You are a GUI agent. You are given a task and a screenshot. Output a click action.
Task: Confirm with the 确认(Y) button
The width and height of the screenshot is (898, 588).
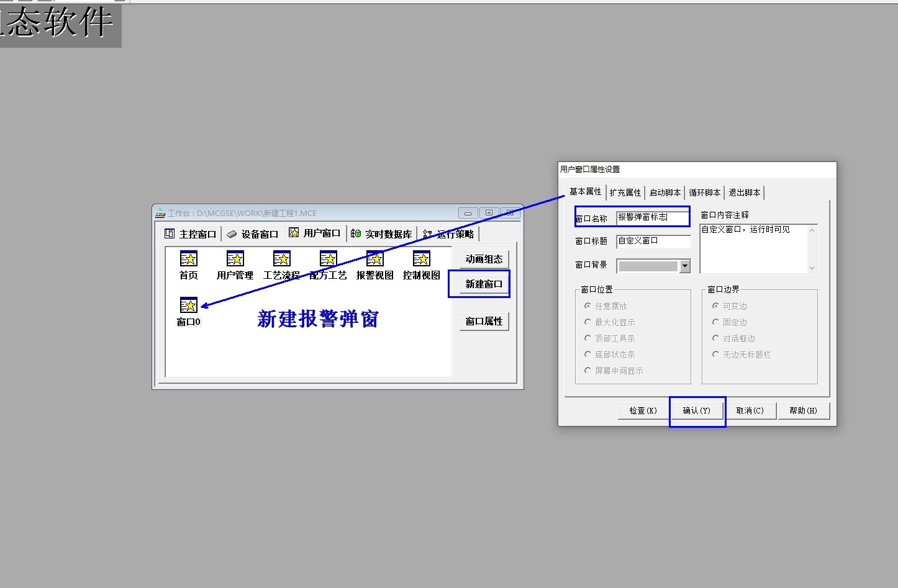pyautogui.click(x=697, y=410)
